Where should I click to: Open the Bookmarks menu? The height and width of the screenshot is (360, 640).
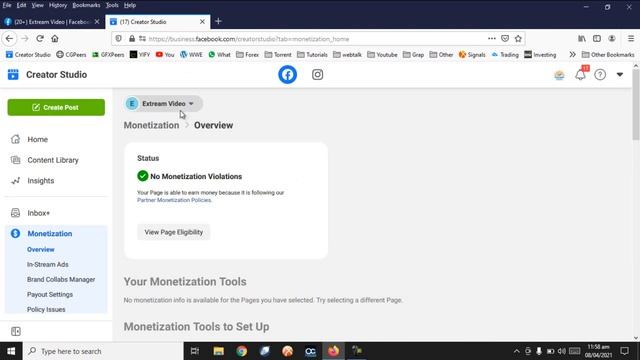[86, 5]
